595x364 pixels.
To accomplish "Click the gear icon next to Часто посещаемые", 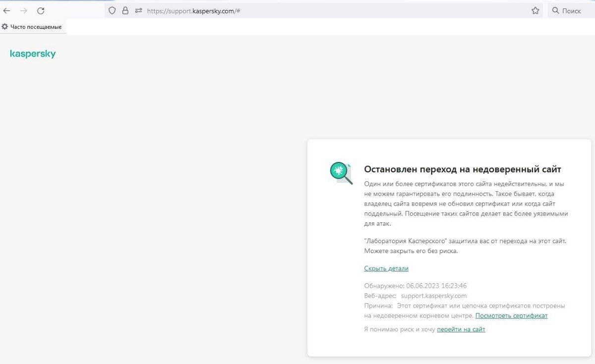I will coord(5,27).
